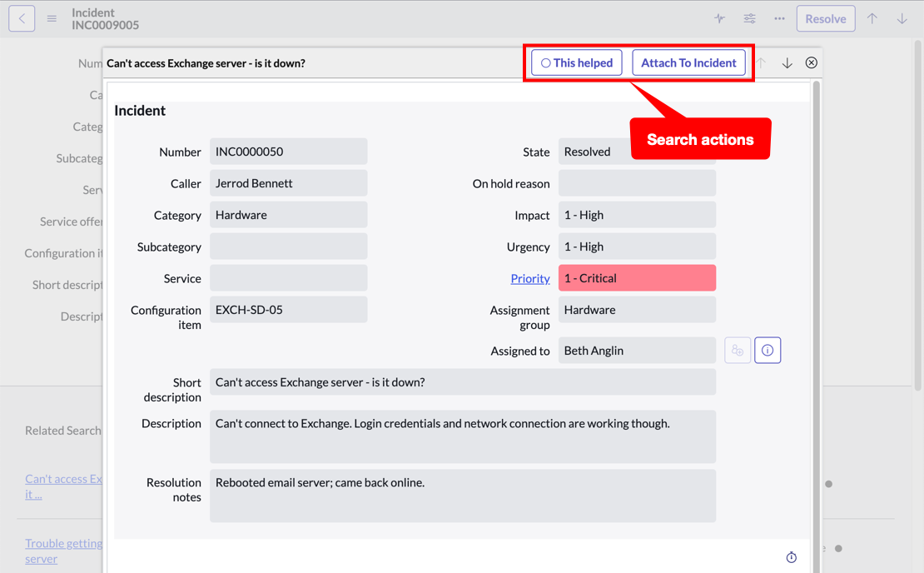Open more options ellipsis in header

[780, 19]
